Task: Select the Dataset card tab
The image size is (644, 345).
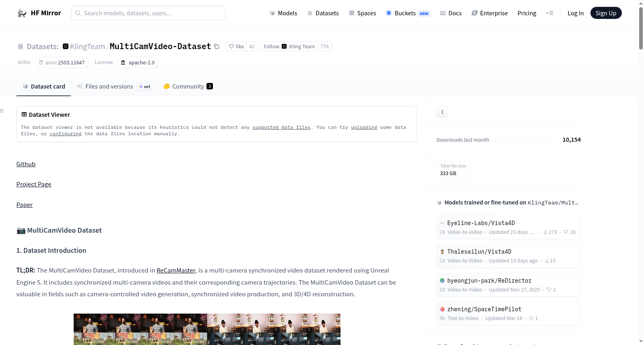Action: click(43, 87)
